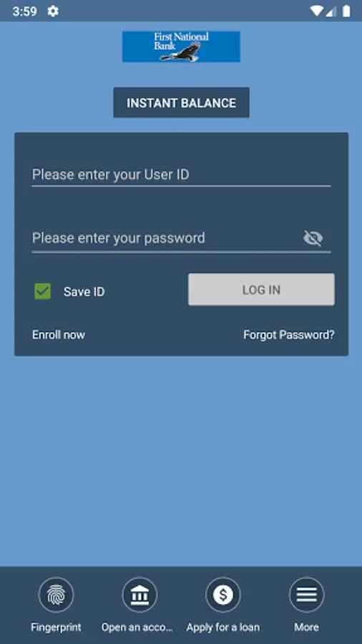The height and width of the screenshot is (644, 362).
Task: Select the Apply for a loan label
Action: click(223, 627)
